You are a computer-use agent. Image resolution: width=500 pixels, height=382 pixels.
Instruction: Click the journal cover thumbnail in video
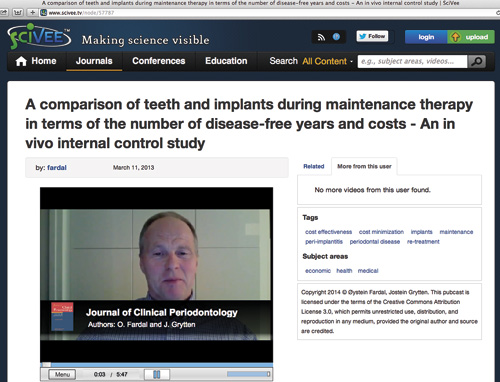tap(62, 317)
